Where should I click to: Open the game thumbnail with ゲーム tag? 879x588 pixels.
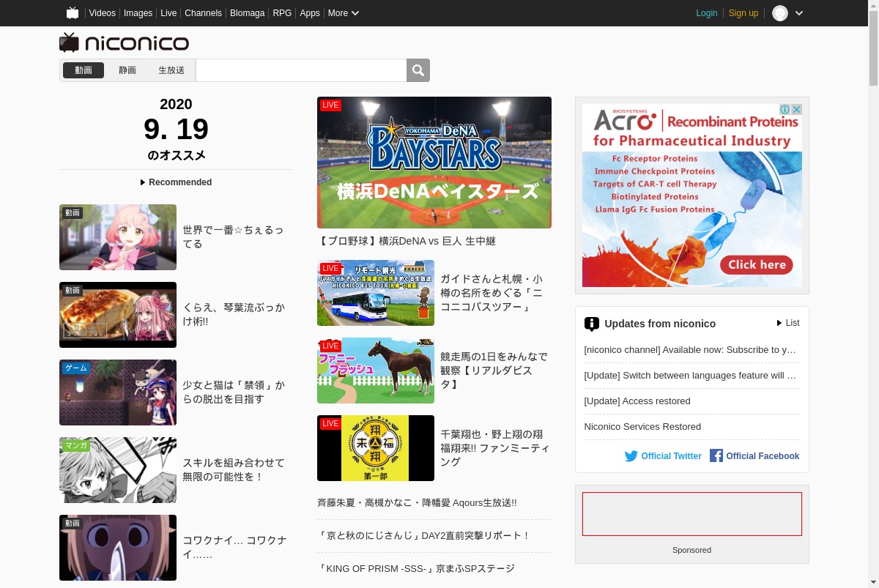pos(118,392)
